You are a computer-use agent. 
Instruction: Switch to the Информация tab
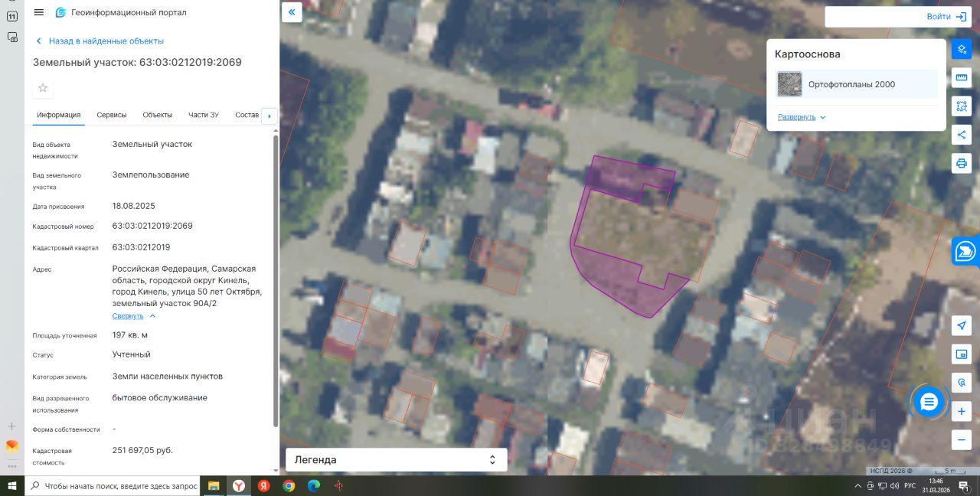58,115
